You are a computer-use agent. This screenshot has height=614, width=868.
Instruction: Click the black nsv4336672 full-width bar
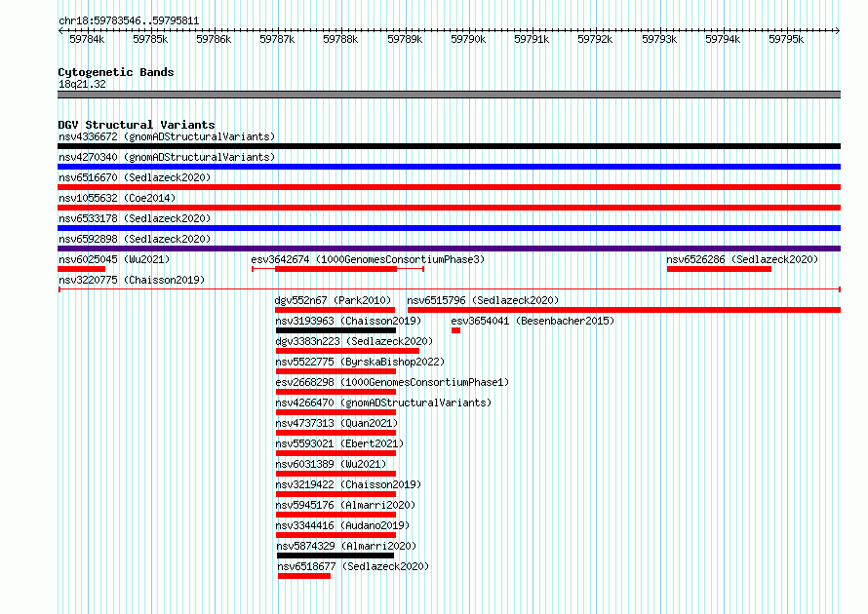click(x=449, y=146)
